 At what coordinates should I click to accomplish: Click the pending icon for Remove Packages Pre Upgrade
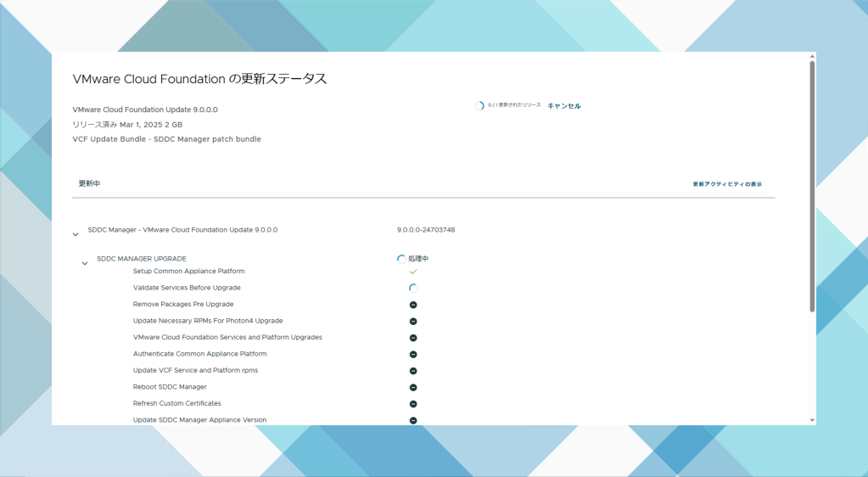pos(413,305)
